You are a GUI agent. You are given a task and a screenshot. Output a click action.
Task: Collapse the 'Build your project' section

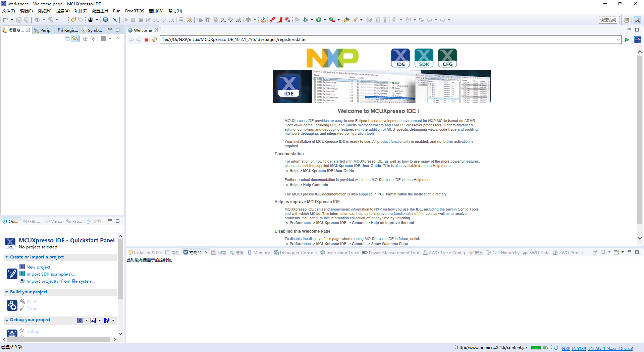[7, 292]
